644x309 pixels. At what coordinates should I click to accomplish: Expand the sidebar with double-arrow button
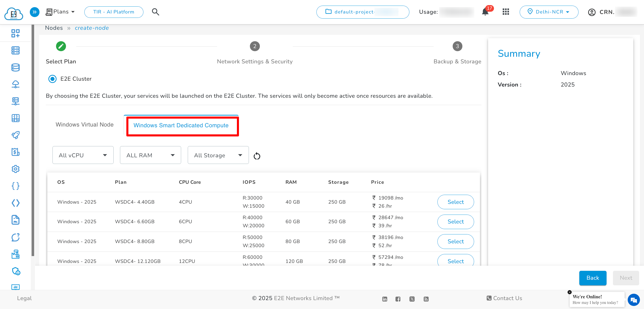pyautogui.click(x=35, y=12)
